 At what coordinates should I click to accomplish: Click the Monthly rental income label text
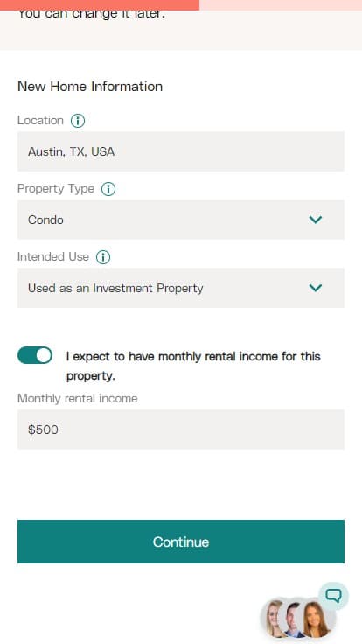(77, 398)
